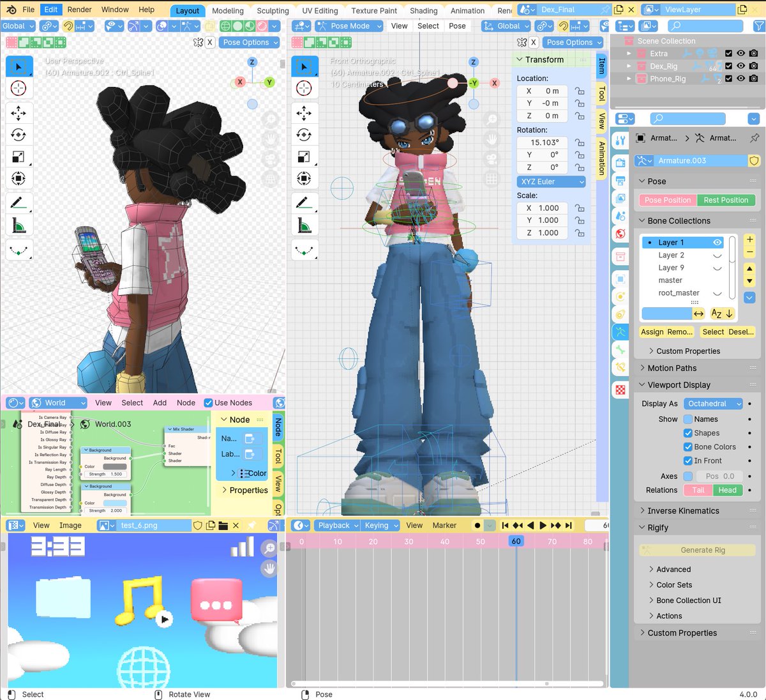Toggle Layer 1 bone collection visibility eye
The image size is (766, 700).
(717, 243)
